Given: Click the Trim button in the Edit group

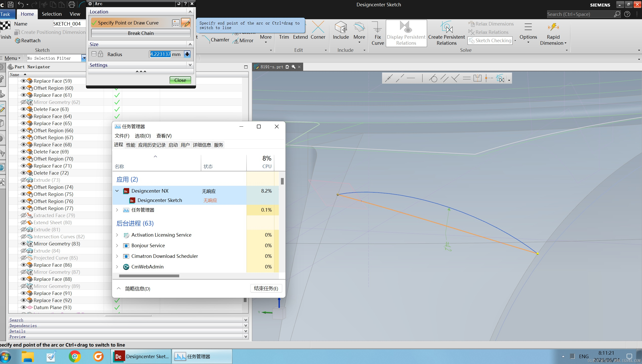Looking at the screenshot, I should [x=284, y=37].
